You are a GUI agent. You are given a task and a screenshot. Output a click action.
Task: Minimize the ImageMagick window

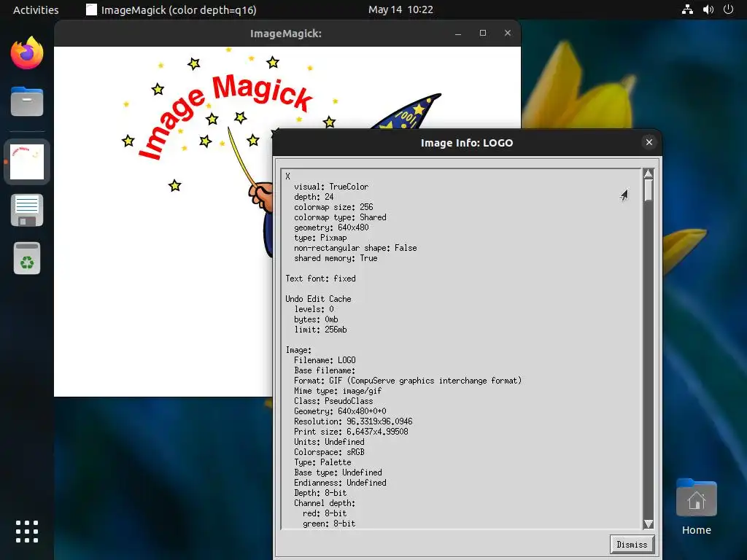458,34
